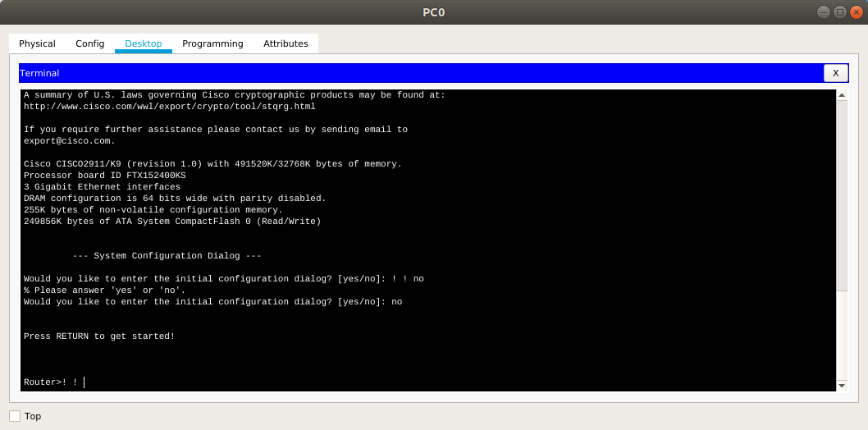Open the Physical tab
Image resolution: width=868 pixels, height=430 pixels.
(37, 43)
